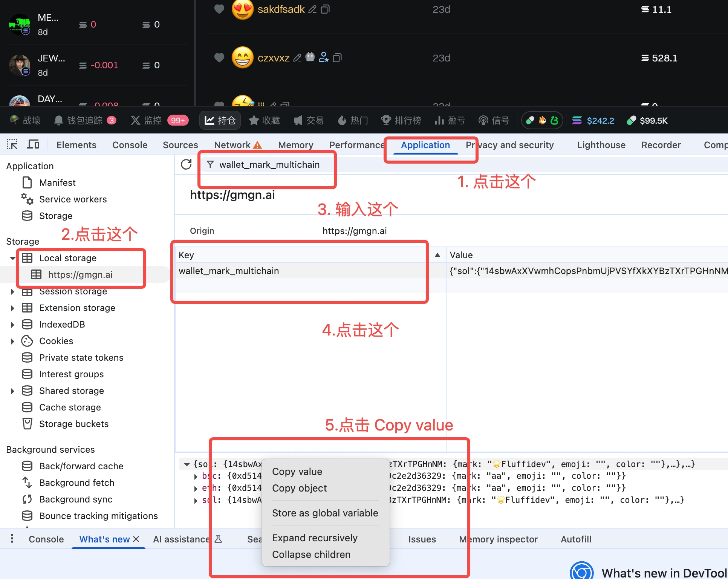Screen dimensions: 728x579
Task: Click the inspect element picker icon
Action: click(x=12, y=145)
